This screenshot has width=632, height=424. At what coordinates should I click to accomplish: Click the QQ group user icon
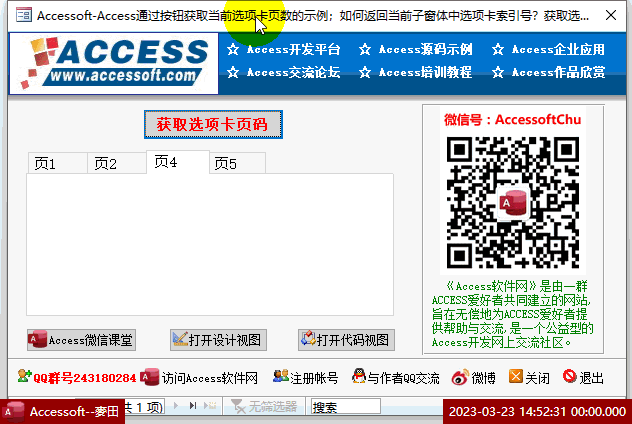(x=24, y=376)
